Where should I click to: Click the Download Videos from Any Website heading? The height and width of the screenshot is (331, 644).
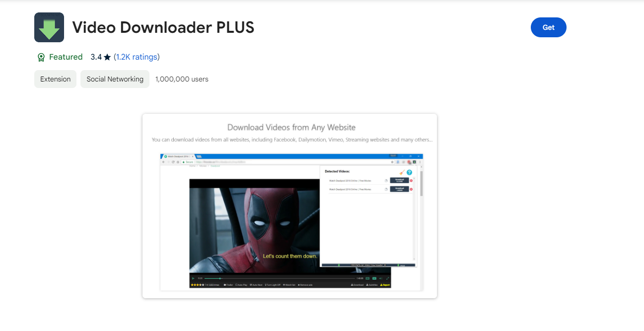tap(291, 127)
